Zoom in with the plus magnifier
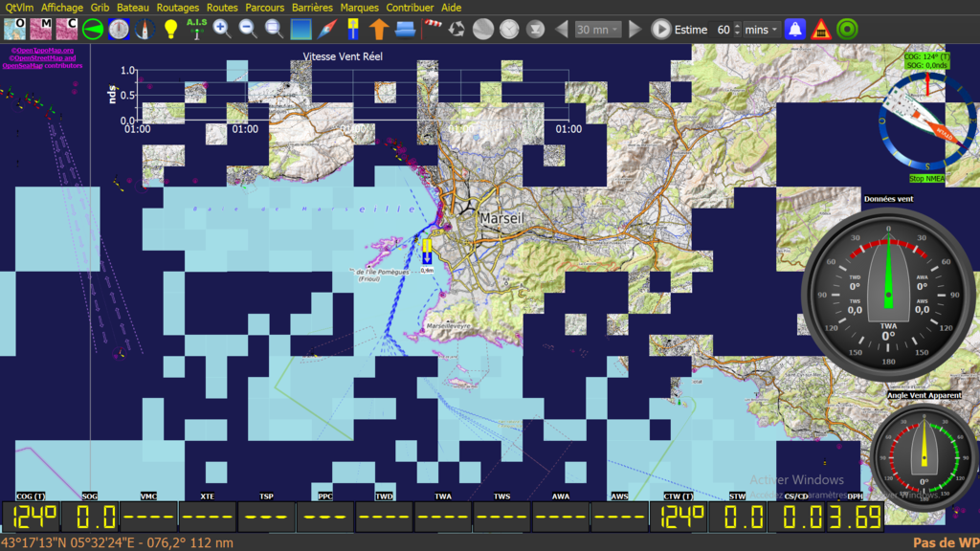The width and height of the screenshot is (980, 551). point(221,30)
